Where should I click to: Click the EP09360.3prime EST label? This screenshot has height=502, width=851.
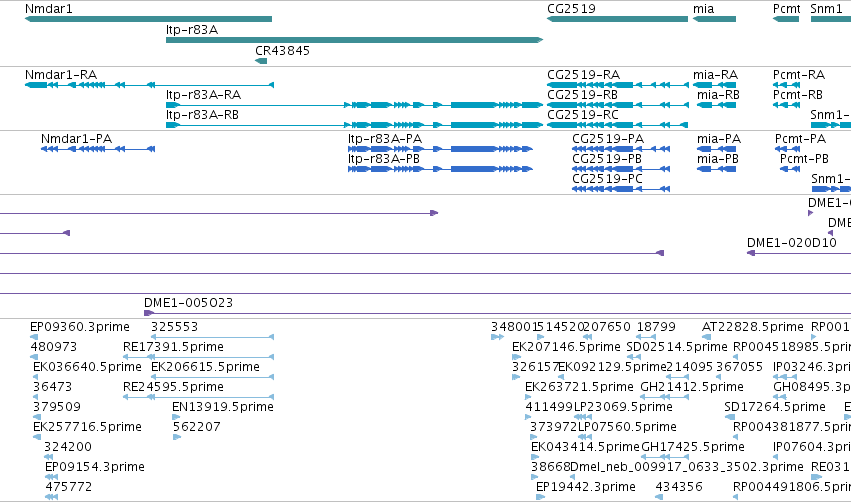pyautogui.click(x=80, y=327)
